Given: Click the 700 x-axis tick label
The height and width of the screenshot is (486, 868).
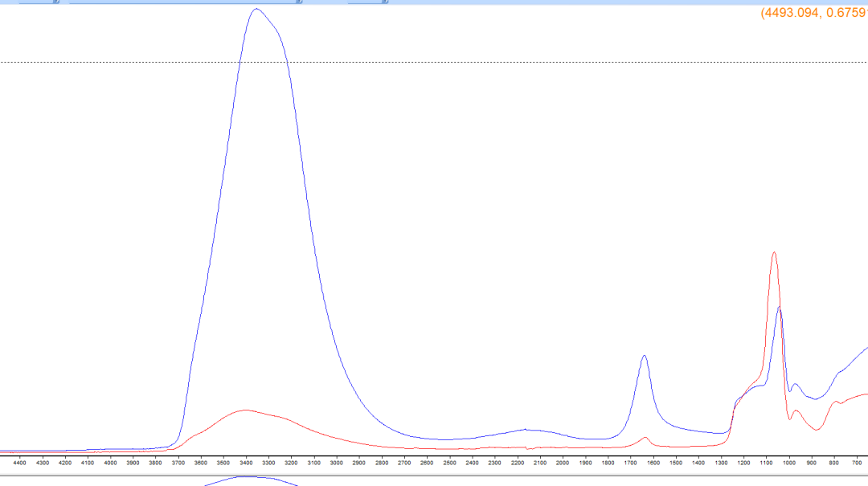Looking at the screenshot, I should pos(857,462).
